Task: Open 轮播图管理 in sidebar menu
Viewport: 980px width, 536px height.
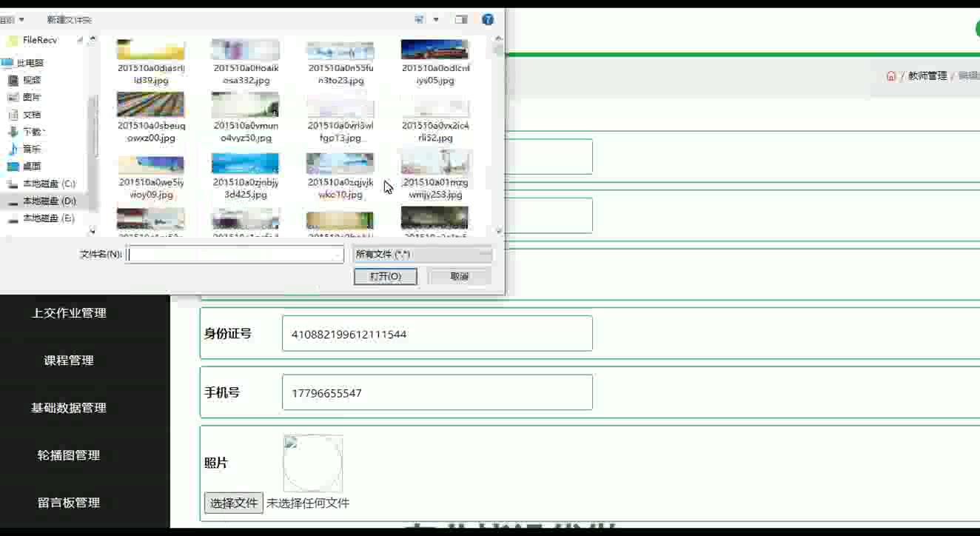Action: click(x=69, y=455)
